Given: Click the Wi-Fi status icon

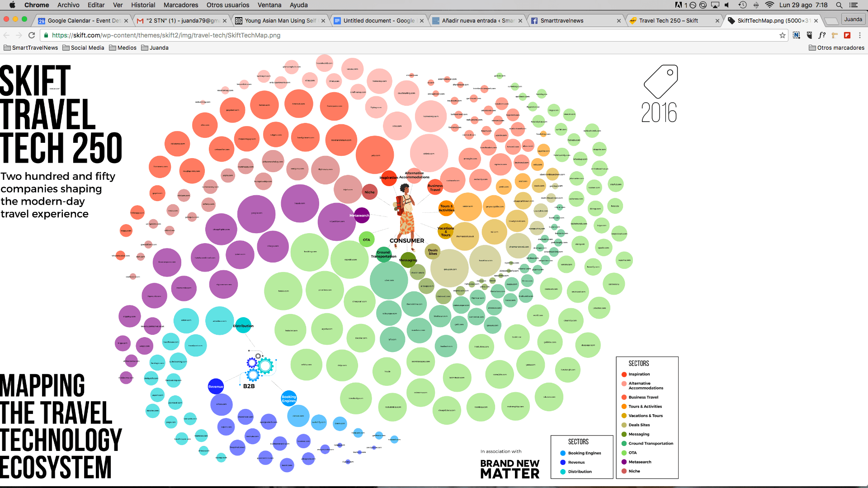Looking at the screenshot, I should point(769,5).
